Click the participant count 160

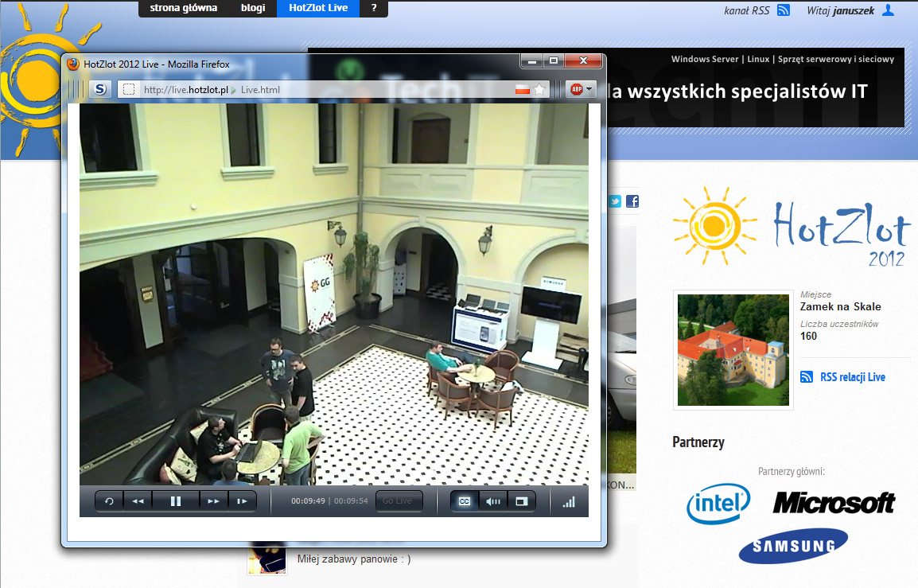[808, 336]
